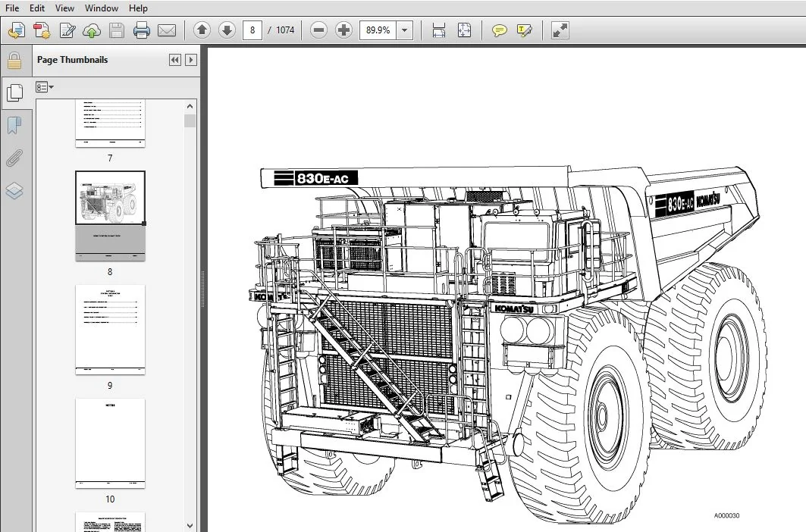Image resolution: width=806 pixels, height=532 pixels.
Task: Open the thumbnails options dropdown menu
Action: (45, 87)
